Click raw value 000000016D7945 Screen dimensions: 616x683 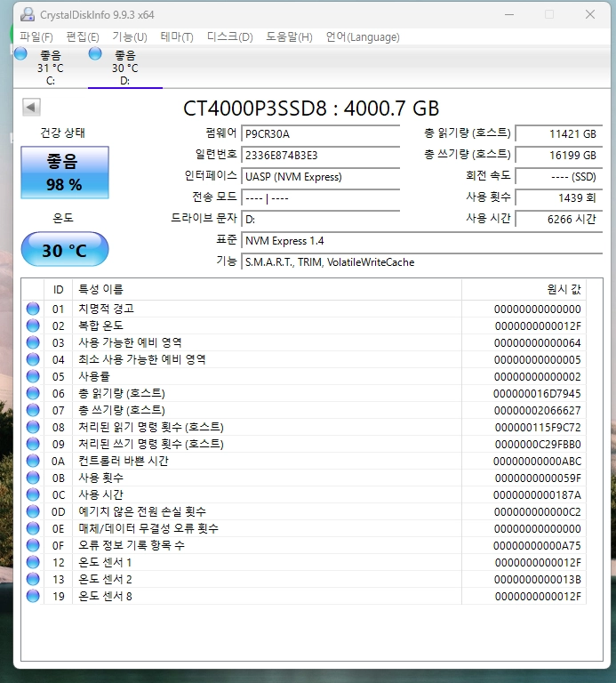tap(537, 394)
